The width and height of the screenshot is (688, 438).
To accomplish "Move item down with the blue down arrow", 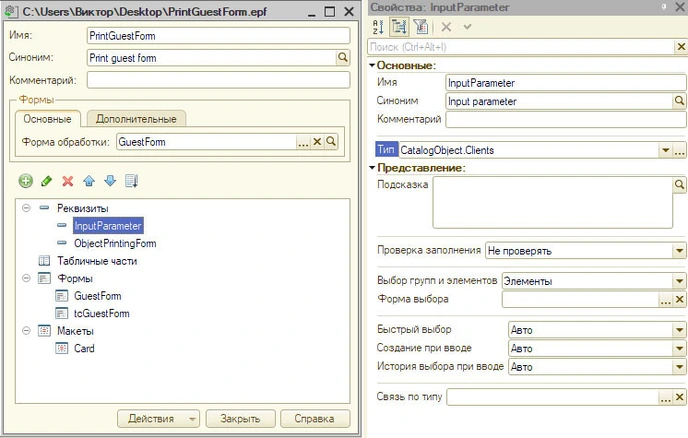I will coord(110,181).
